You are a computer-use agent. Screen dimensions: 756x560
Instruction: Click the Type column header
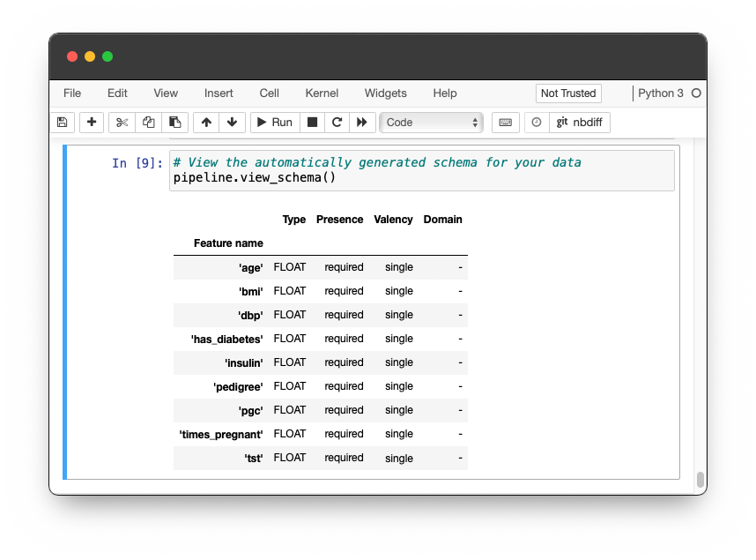294,220
